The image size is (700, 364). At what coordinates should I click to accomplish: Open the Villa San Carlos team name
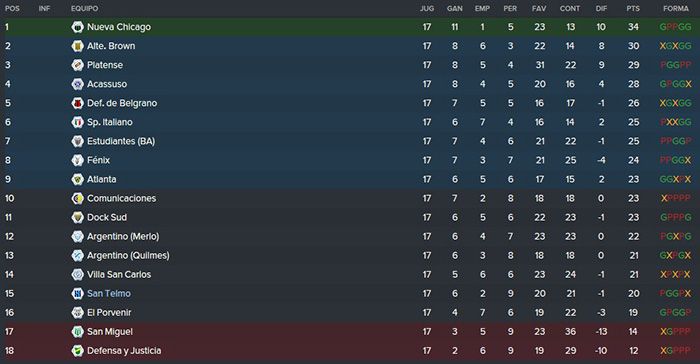coord(119,274)
